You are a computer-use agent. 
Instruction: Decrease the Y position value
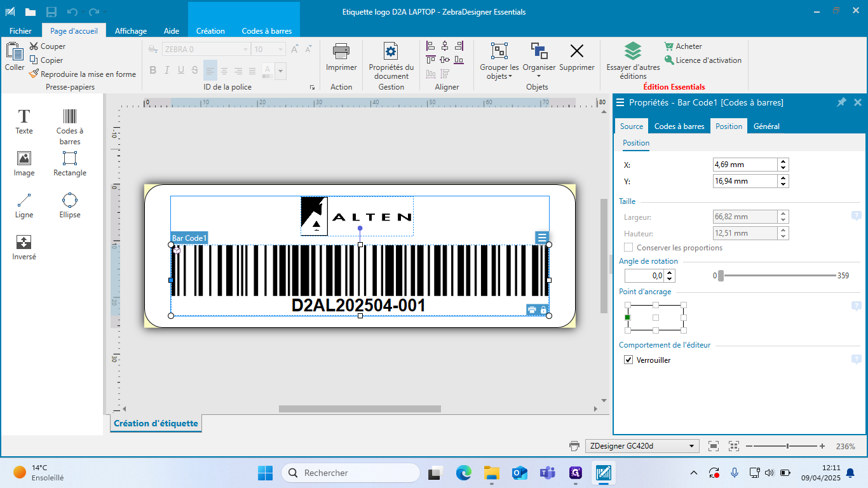[783, 184]
